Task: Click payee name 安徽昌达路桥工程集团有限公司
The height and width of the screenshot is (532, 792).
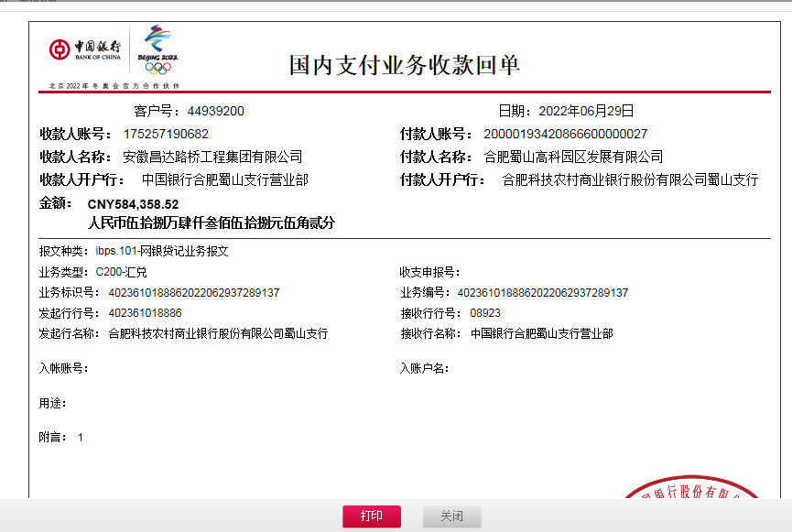Action: point(212,157)
